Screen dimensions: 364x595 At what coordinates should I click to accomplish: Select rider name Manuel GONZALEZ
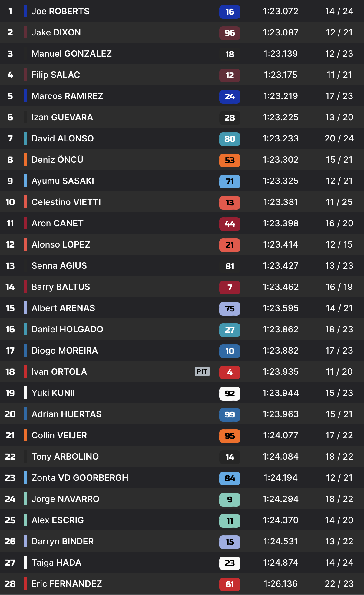(71, 54)
